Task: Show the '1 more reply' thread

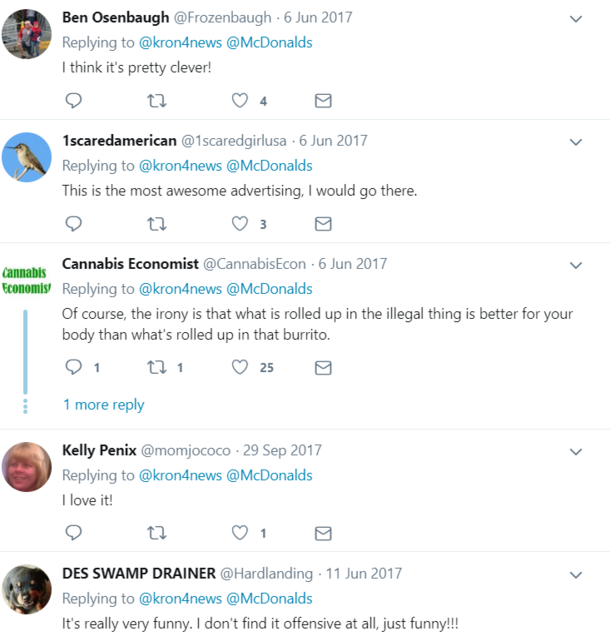Action: pyautogui.click(x=104, y=404)
